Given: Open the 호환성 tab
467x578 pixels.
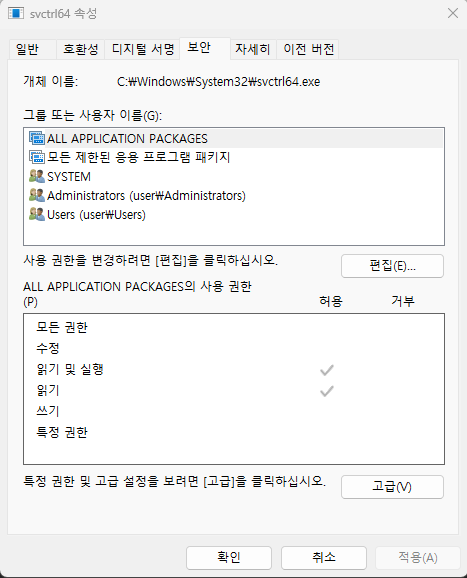Looking at the screenshot, I should [x=80, y=49].
